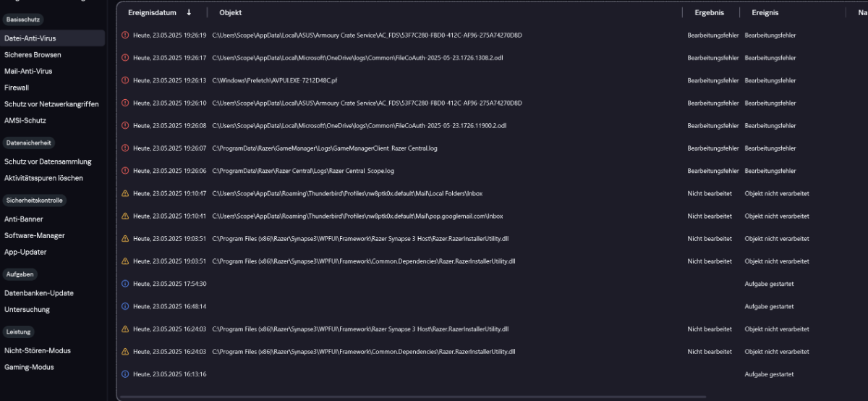
Task: Click warning icon for pop.googlemail.com Inbox entry
Action: pyautogui.click(x=125, y=216)
